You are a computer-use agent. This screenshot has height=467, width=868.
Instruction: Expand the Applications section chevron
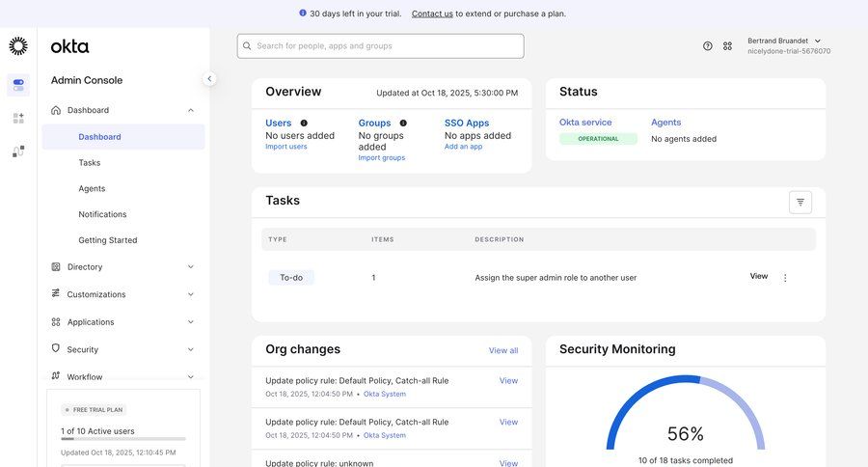(190, 322)
